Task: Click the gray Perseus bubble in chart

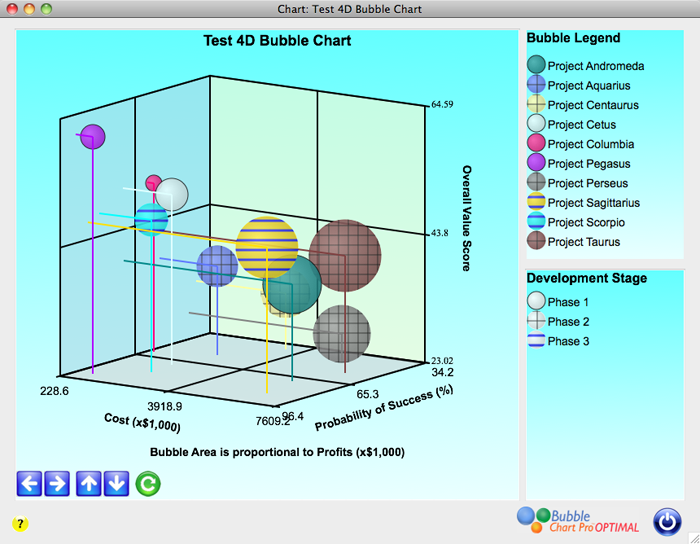Action: point(342,334)
